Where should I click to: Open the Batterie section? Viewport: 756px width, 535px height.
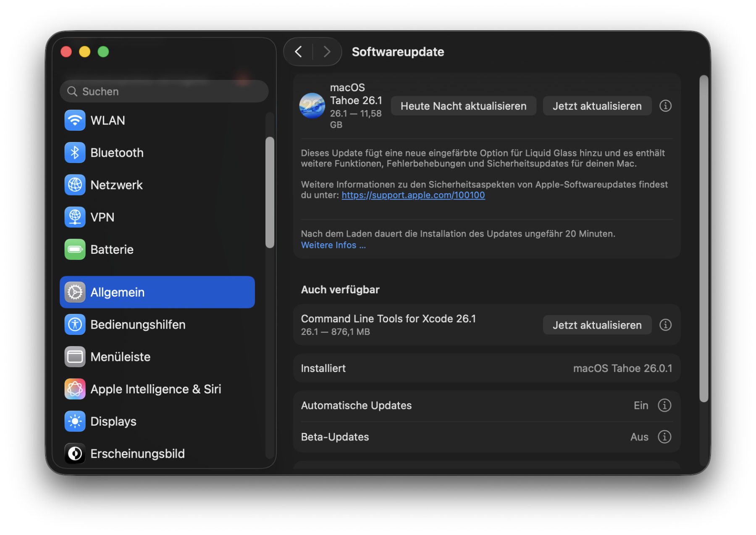pyautogui.click(x=112, y=250)
